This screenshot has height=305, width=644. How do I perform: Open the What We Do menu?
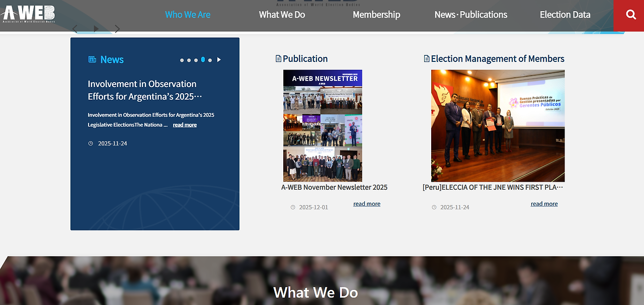coord(282,15)
